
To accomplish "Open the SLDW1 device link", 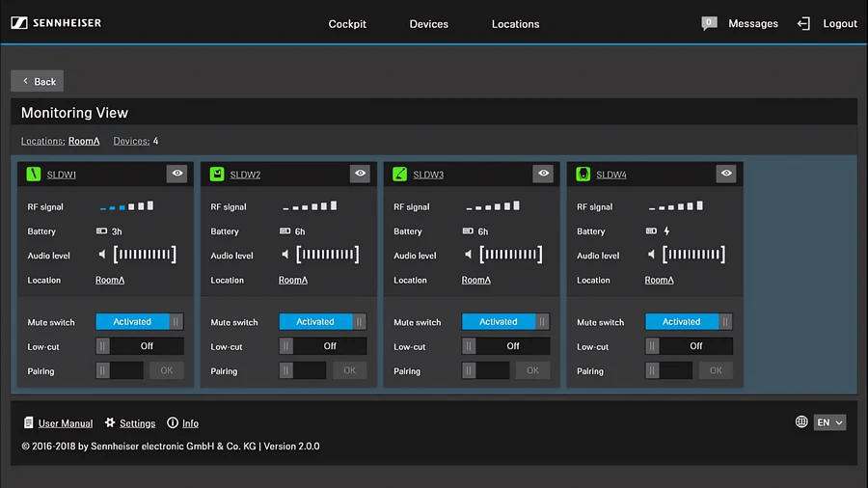I will 62,175.
